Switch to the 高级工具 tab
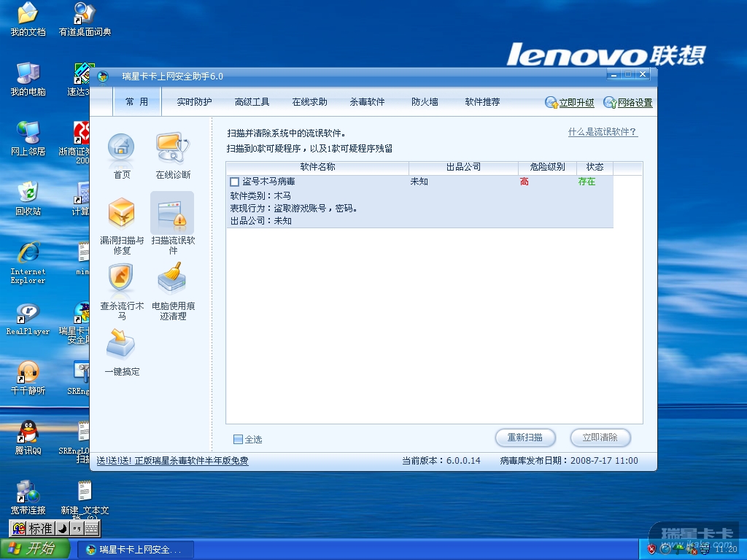Image resolution: width=747 pixels, height=560 pixels. tap(252, 102)
